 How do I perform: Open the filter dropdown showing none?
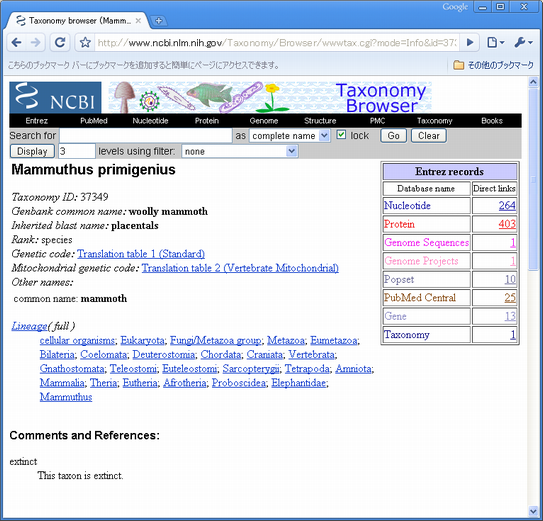pos(240,151)
